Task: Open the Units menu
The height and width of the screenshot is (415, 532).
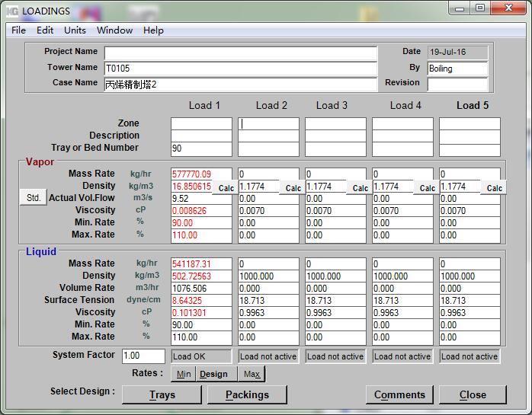Action: pos(75,30)
